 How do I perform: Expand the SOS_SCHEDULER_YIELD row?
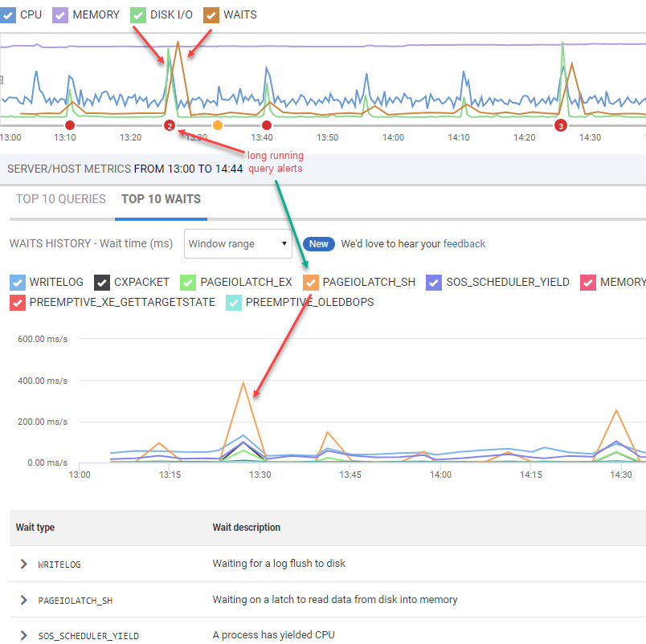click(x=24, y=635)
